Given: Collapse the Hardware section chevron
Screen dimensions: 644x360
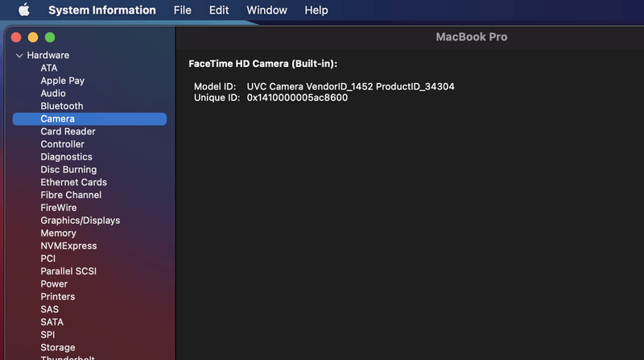Looking at the screenshot, I should point(19,56).
